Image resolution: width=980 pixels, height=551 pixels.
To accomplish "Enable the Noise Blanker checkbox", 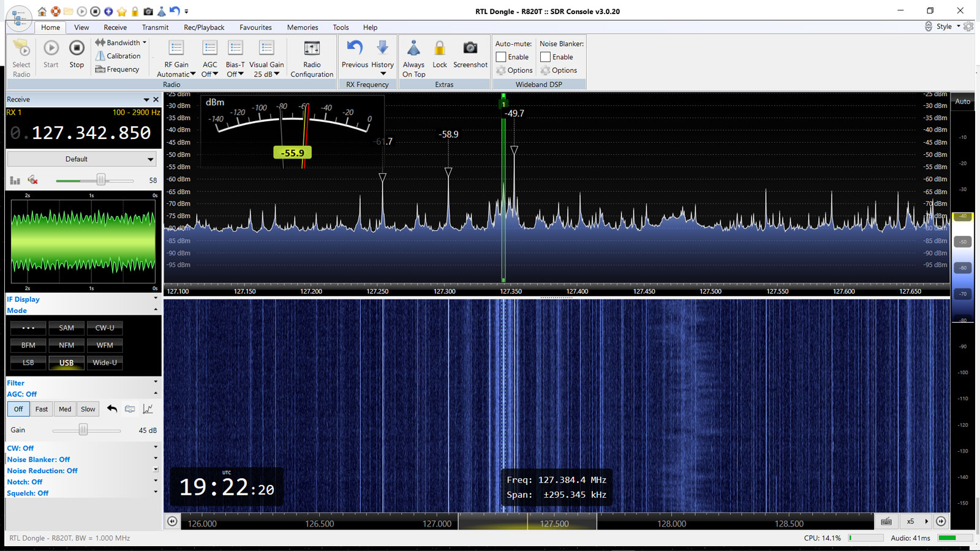I will [x=545, y=57].
